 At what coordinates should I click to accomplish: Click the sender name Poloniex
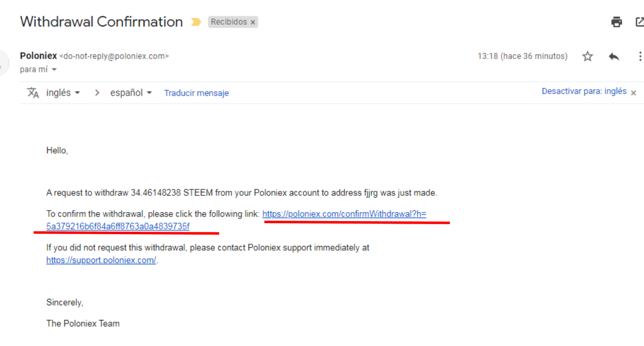(38, 56)
